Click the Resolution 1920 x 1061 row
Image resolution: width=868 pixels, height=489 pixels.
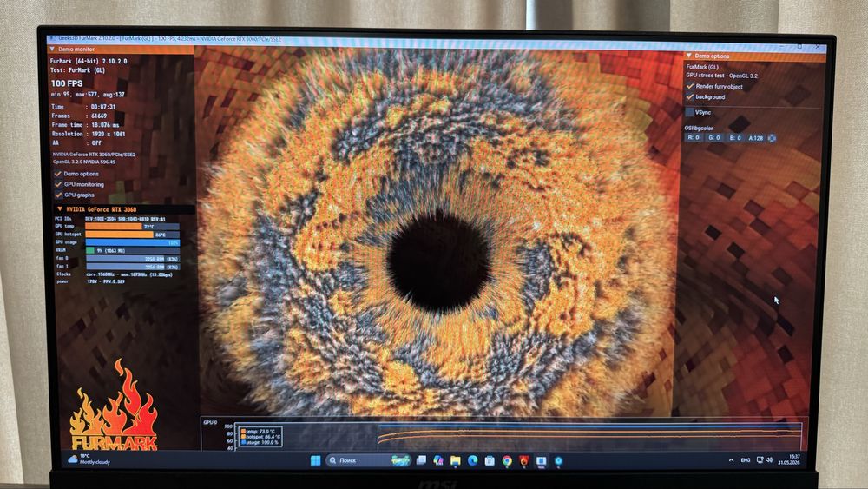tap(88, 134)
